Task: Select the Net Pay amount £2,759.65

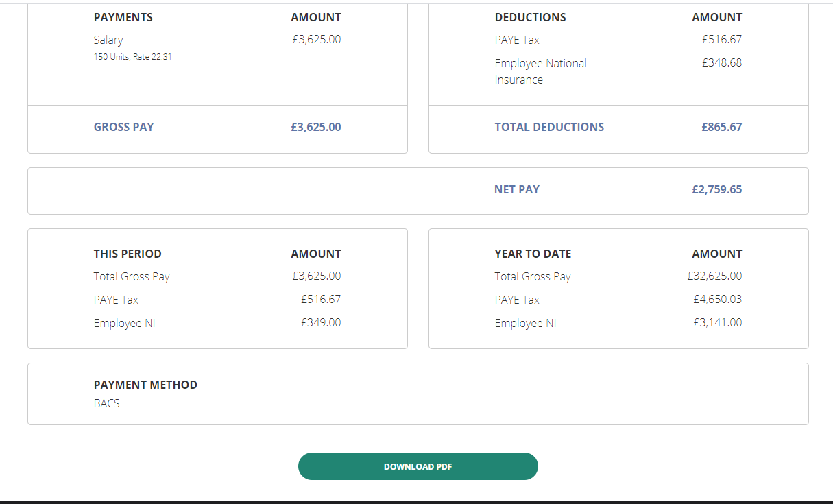Action: click(716, 189)
